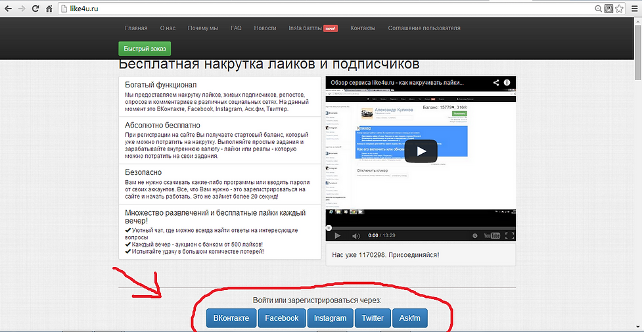Bookmark the page with the star icon
This screenshot has width=644, height=332.
coord(619,8)
